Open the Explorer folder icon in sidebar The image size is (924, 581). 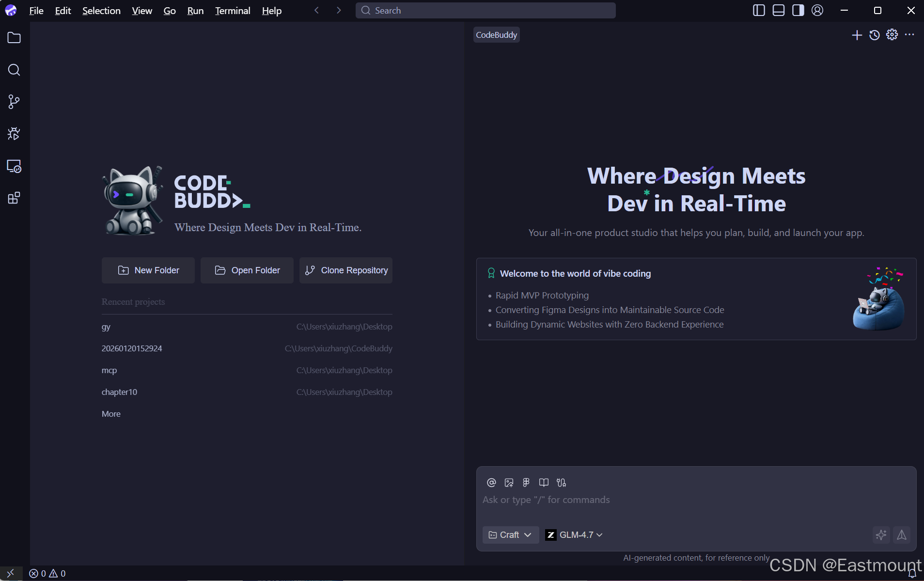(x=14, y=38)
